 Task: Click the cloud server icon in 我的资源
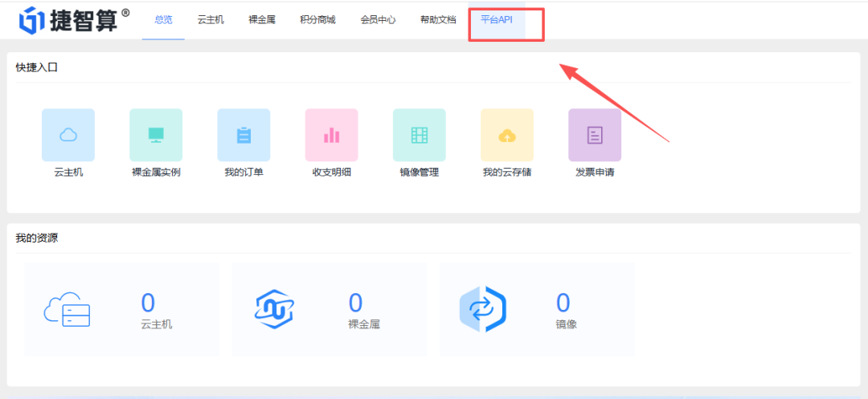point(67,311)
